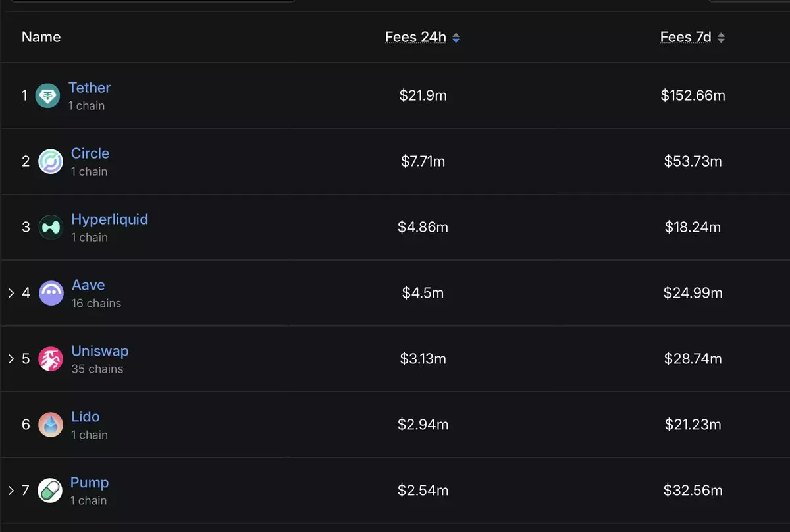Click the Tether logo icon
790x532 pixels.
[x=47, y=95]
